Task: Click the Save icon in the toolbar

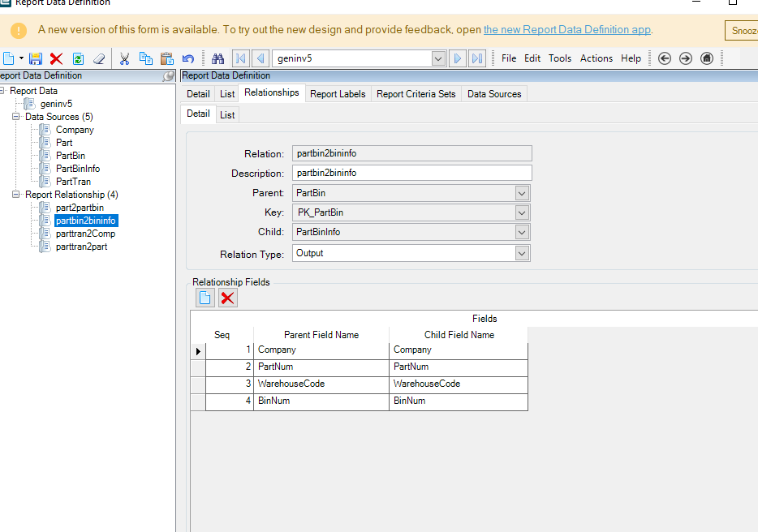Action: pyautogui.click(x=35, y=58)
